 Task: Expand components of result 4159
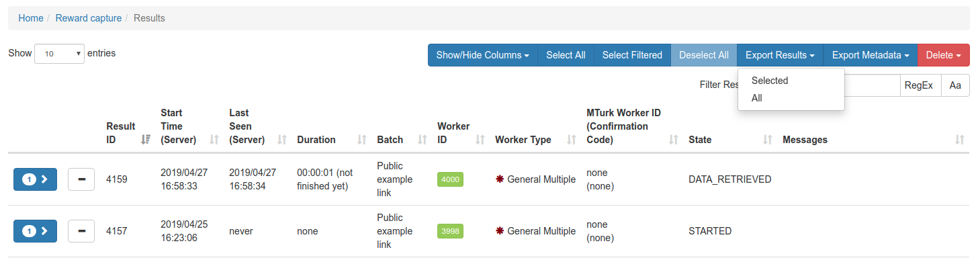pos(35,179)
